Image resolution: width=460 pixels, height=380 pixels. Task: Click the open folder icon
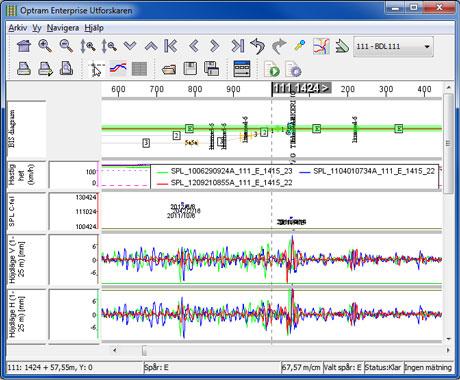click(x=169, y=69)
